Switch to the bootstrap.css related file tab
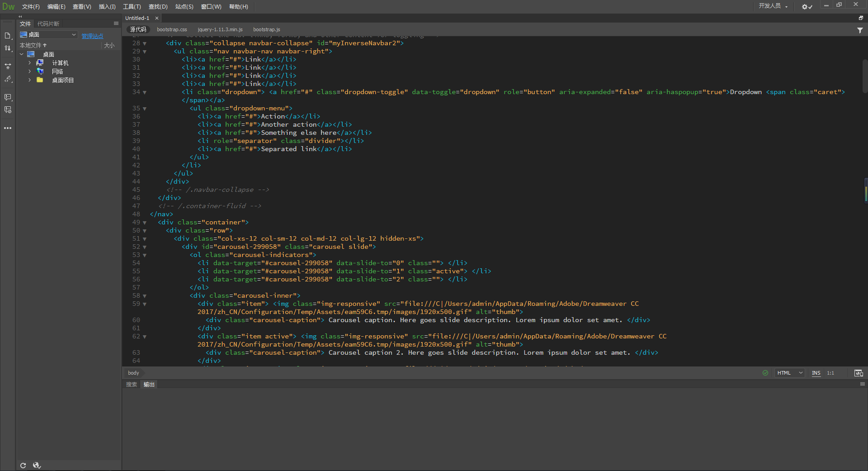 [171, 29]
